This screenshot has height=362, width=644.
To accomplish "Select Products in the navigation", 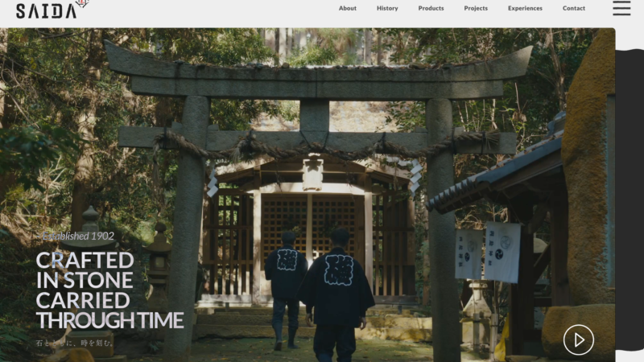I will coord(431,8).
